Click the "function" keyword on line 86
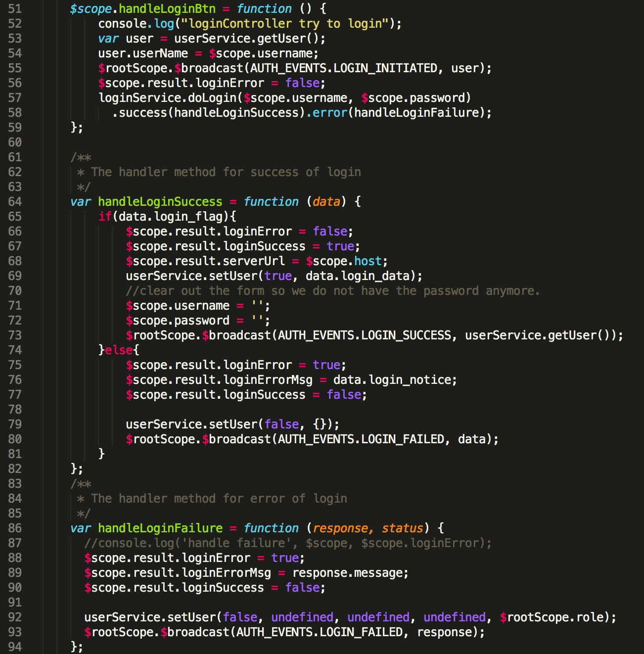Viewport: 644px width, 654px height. pos(271,528)
